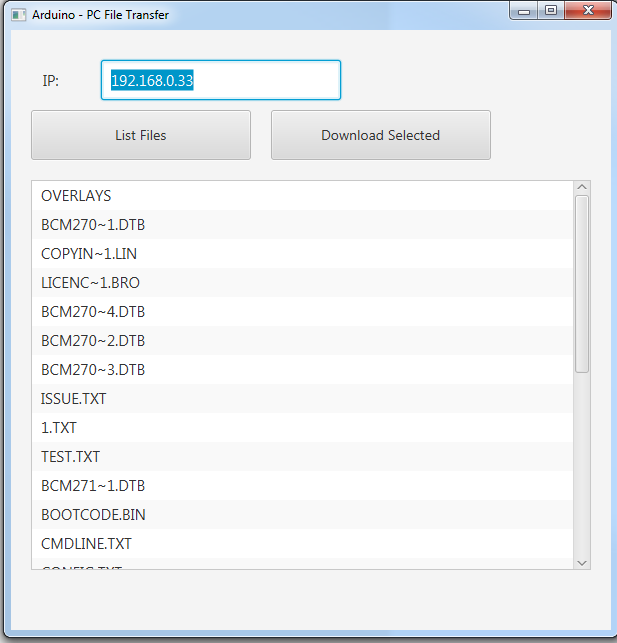Select LICENC~1.BRO in the file list
The height and width of the screenshot is (643, 617).
(302, 283)
